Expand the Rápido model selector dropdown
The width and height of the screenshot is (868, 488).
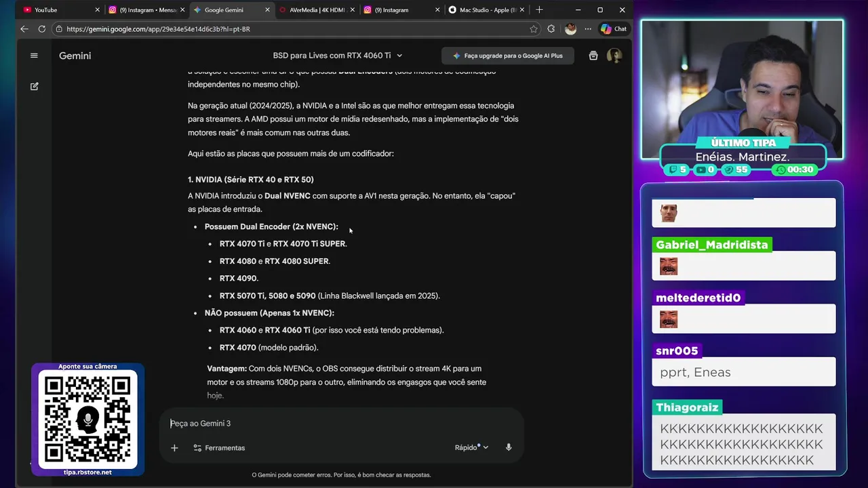pos(471,447)
